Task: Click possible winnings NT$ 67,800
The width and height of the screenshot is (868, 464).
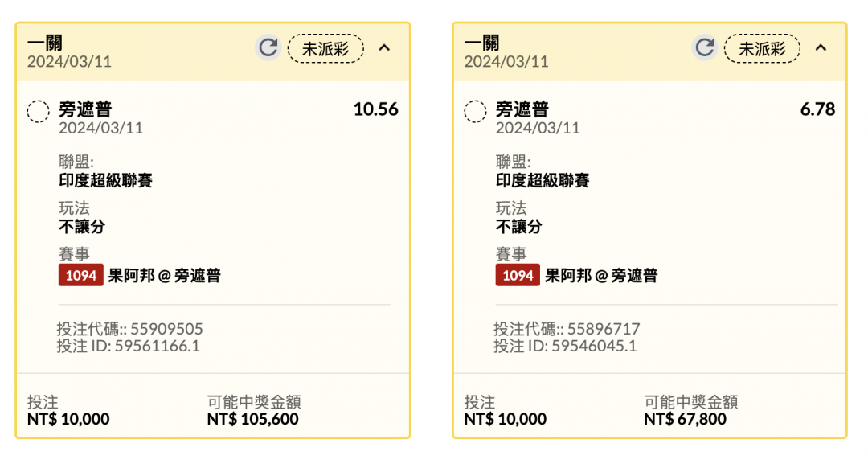Action: (x=686, y=419)
